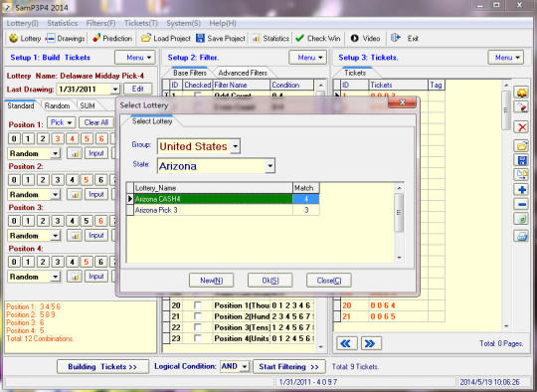The image size is (537, 392).
Task: Click the red X delete icon in Tickets sidebar
Action: click(x=522, y=127)
